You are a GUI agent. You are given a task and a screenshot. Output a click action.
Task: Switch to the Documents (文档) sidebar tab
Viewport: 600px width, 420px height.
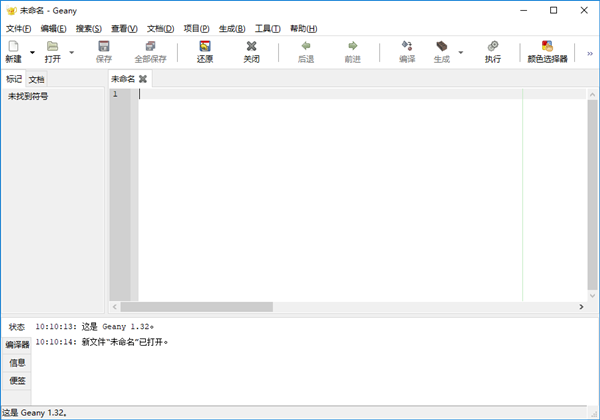(36, 80)
